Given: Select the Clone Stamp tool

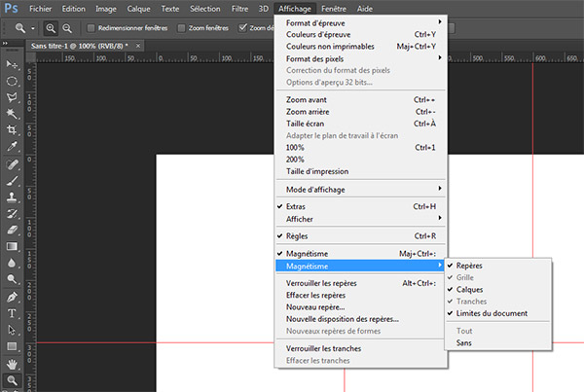Looking at the screenshot, I should click(x=12, y=197).
